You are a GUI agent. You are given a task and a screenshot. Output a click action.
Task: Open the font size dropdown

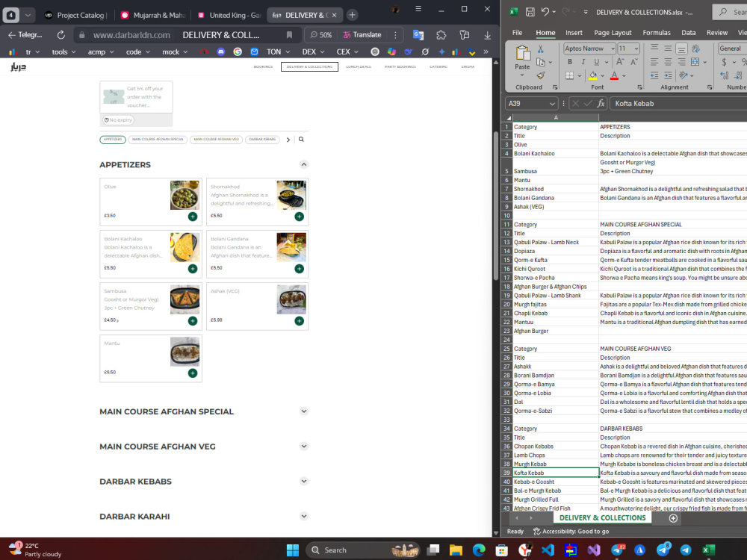(636, 49)
